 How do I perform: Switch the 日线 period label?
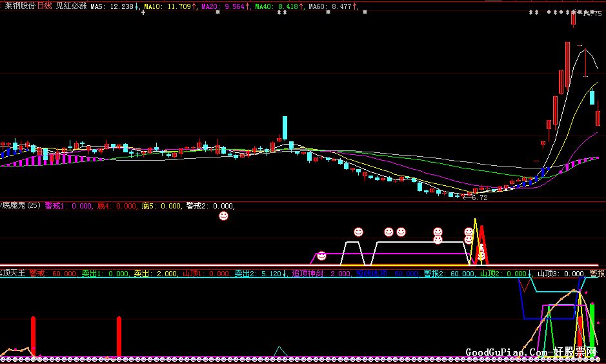click(45, 6)
